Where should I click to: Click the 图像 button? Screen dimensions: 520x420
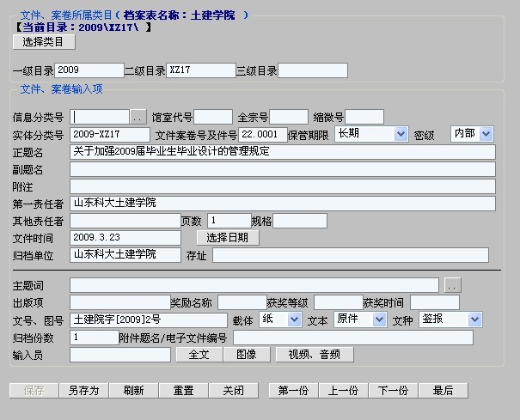coord(247,355)
